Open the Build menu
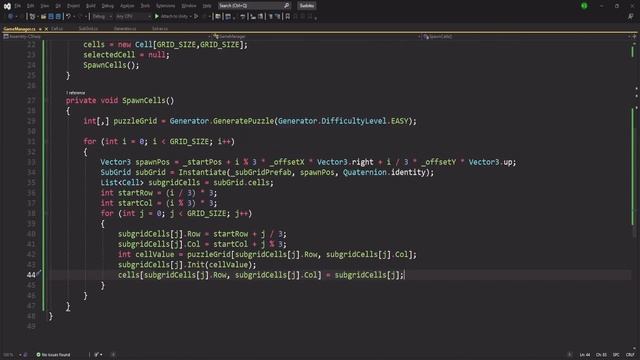The width and height of the screenshot is (640, 360). point(91,6)
